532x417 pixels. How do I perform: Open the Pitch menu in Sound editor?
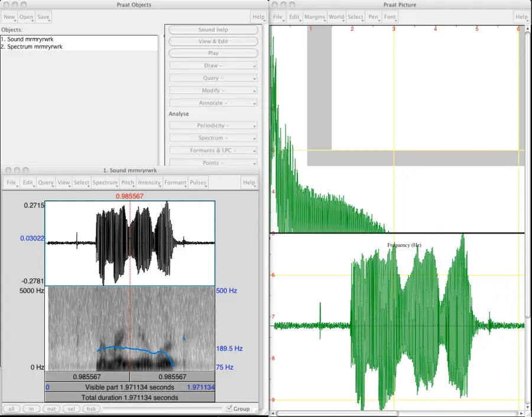coord(128,183)
